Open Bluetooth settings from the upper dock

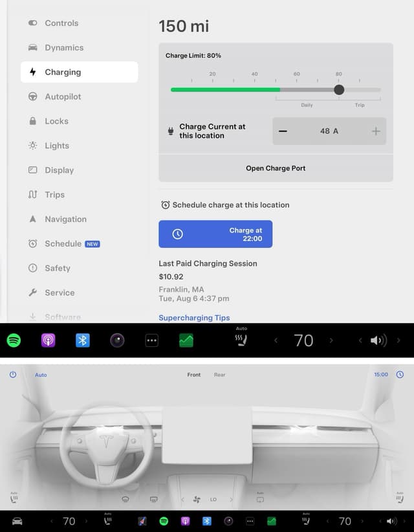[83, 340]
